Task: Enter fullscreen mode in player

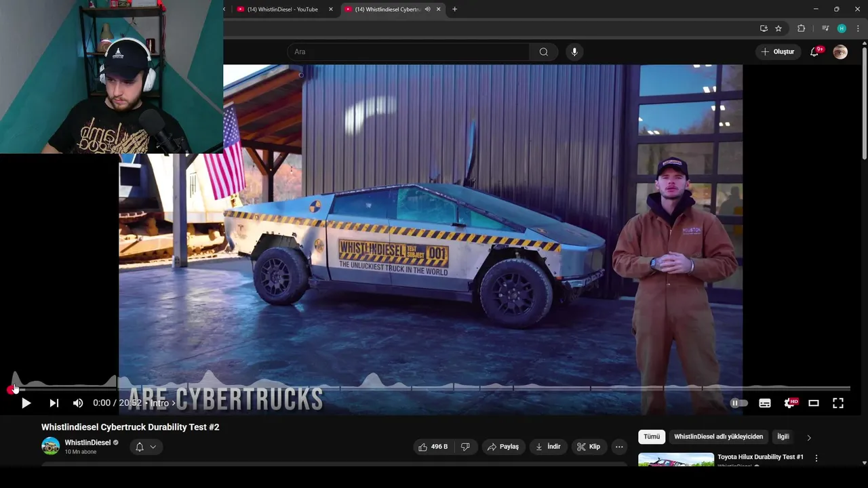Action: [x=838, y=403]
